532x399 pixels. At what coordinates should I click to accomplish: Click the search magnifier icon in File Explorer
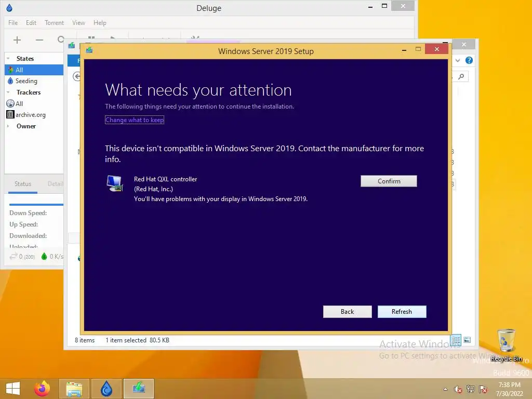coord(461,77)
